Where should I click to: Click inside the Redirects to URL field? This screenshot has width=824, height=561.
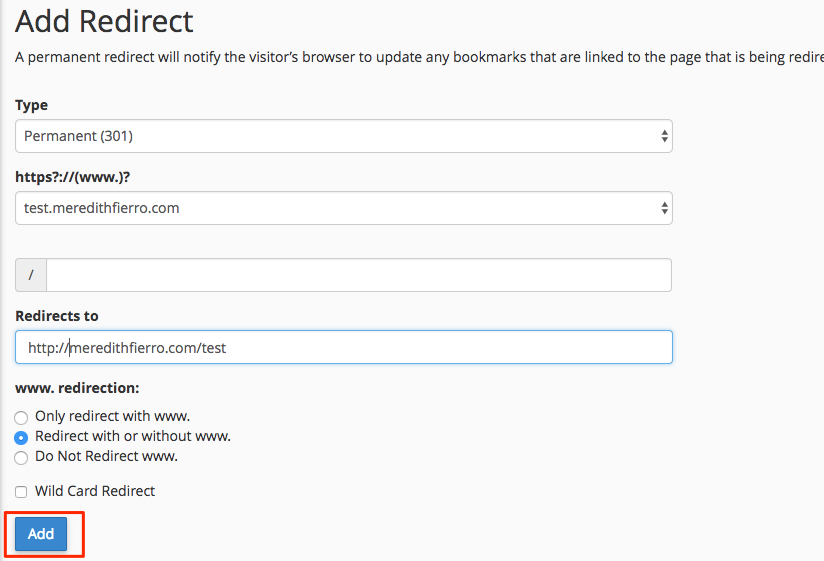tap(344, 347)
